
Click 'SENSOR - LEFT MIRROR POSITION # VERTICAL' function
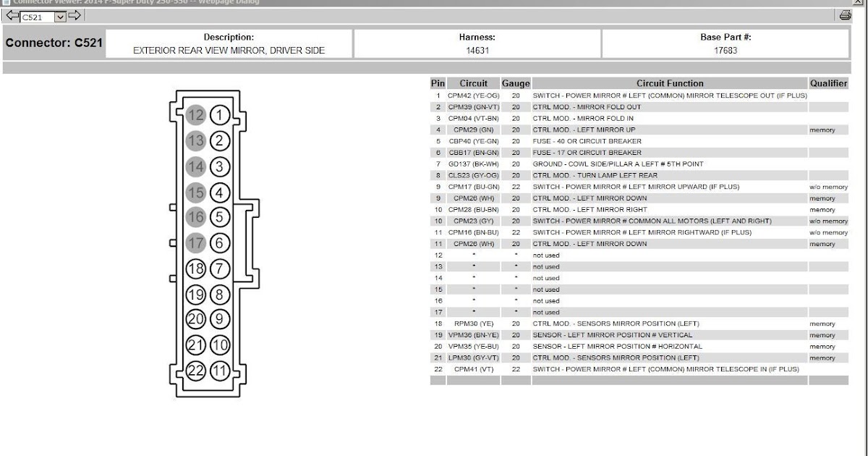[x=612, y=335]
